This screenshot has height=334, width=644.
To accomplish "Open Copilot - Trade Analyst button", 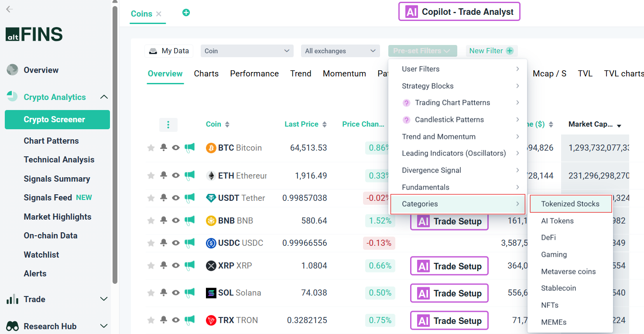I will (459, 12).
